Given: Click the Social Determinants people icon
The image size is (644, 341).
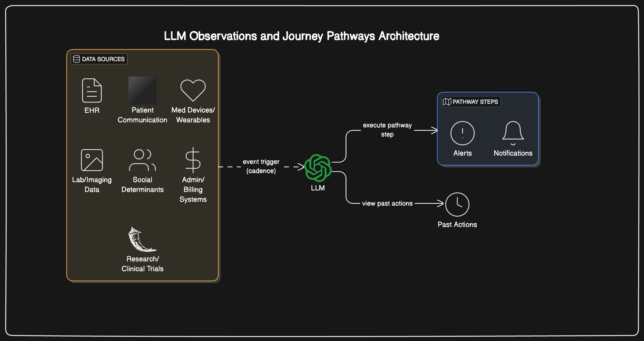Looking at the screenshot, I should pos(142,160).
